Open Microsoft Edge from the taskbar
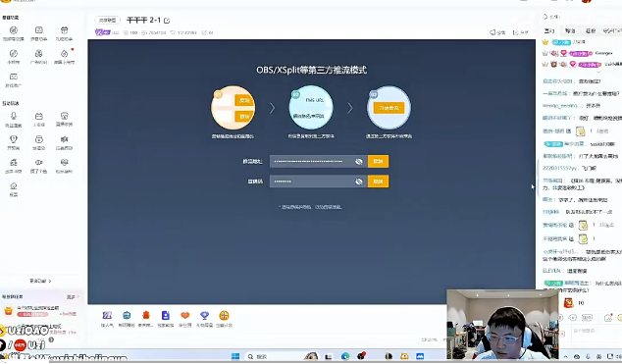622x364 pixels. click(345, 356)
